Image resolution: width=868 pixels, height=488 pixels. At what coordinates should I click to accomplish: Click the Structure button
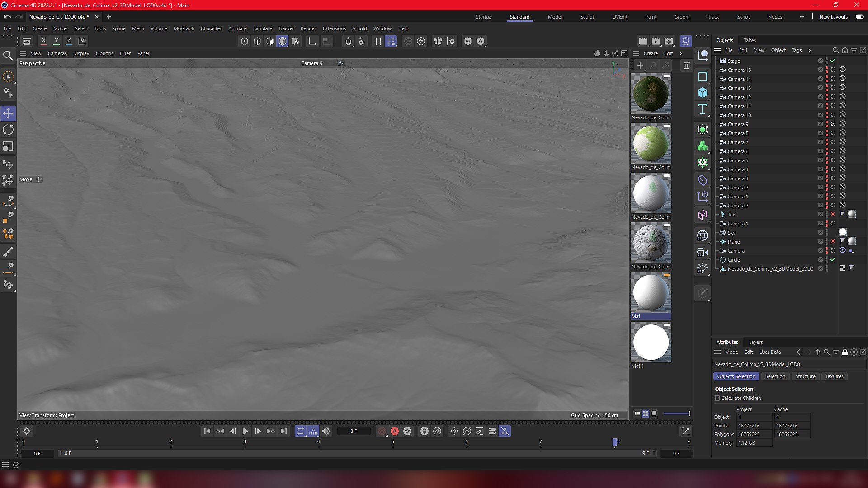click(x=805, y=376)
